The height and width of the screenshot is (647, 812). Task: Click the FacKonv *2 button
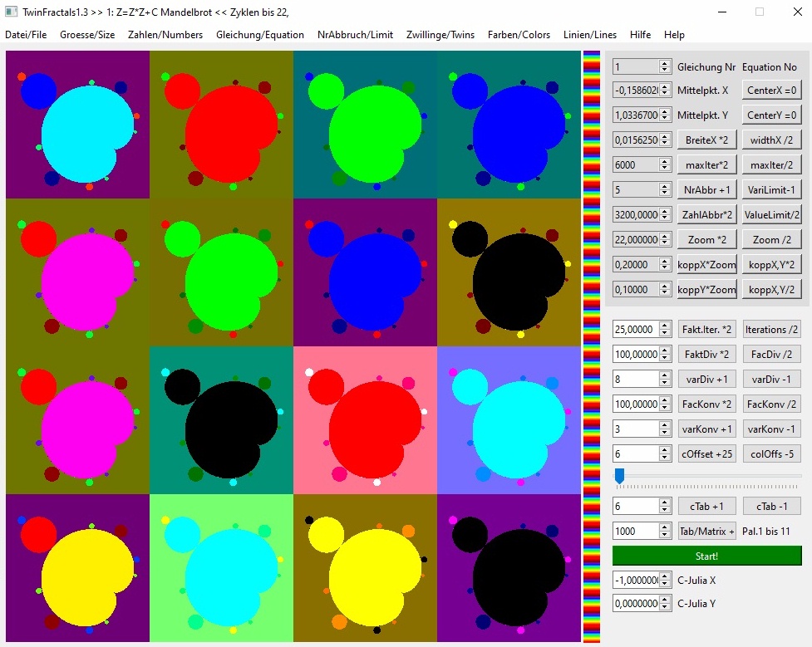(707, 404)
